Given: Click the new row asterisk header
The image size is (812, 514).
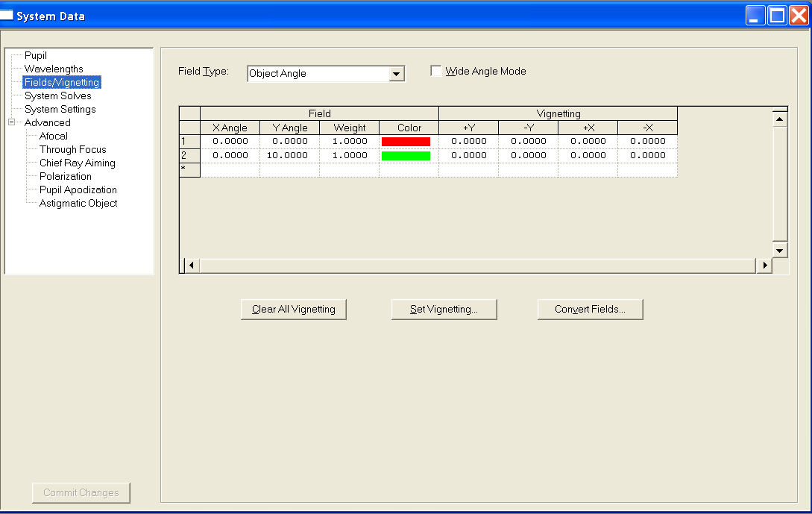Looking at the screenshot, I should point(189,170).
